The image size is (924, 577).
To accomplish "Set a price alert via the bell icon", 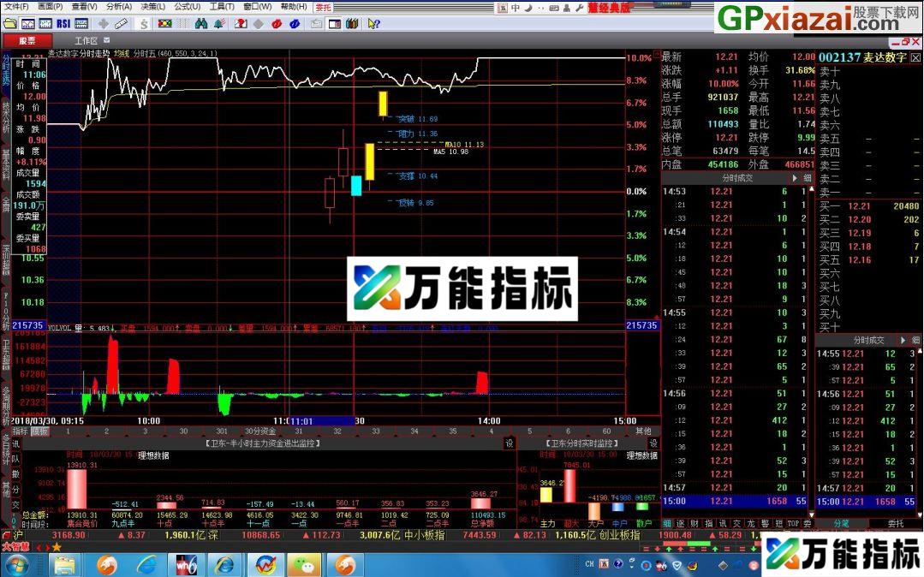I will click(x=220, y=24).
